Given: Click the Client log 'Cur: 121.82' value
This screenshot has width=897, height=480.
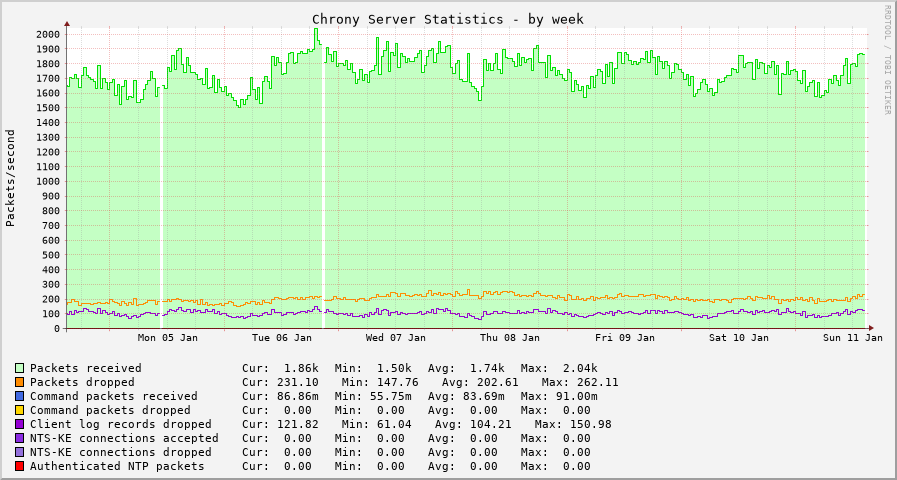Looking at the screenshot, I should [280, 424].
